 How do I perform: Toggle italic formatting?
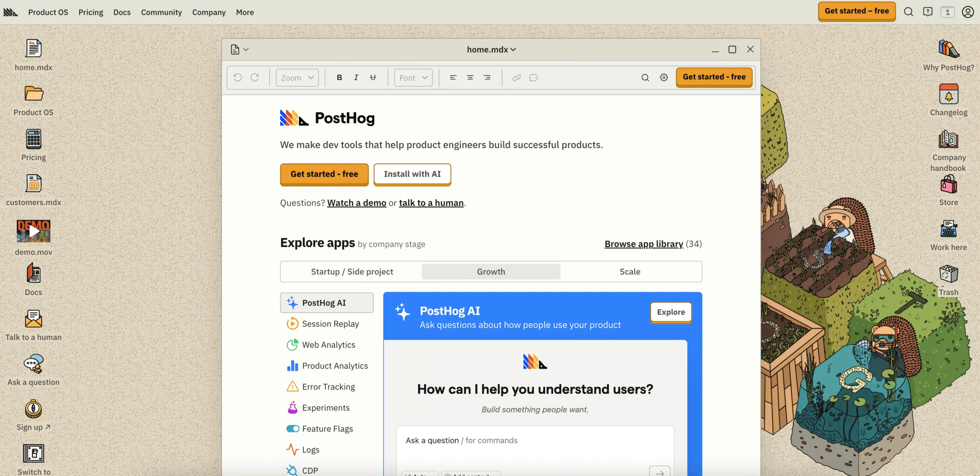pos(356,78)
